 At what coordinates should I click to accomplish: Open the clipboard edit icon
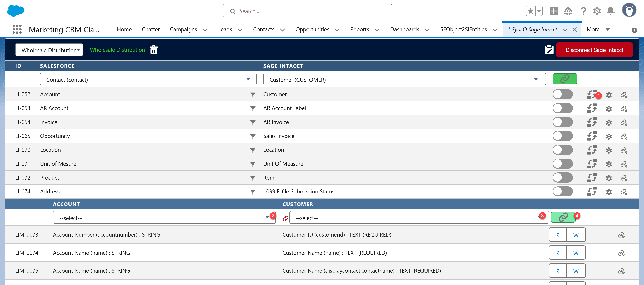[549, 50]
